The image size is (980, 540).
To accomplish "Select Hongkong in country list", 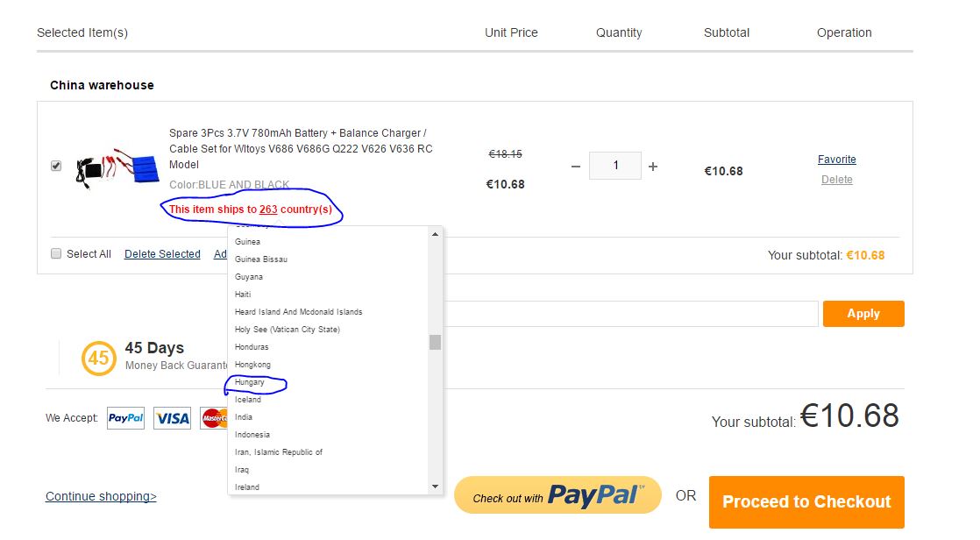I will [x=252, y=365].
